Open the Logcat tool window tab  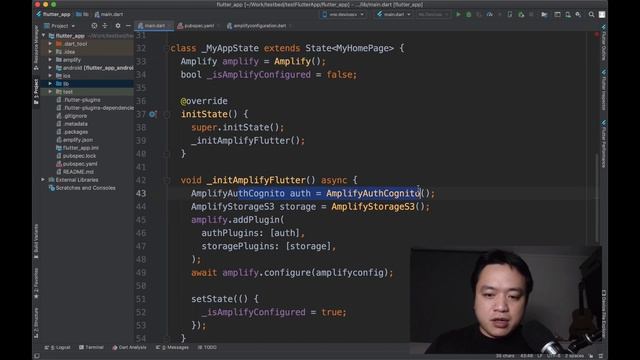(x=58, y=347)
